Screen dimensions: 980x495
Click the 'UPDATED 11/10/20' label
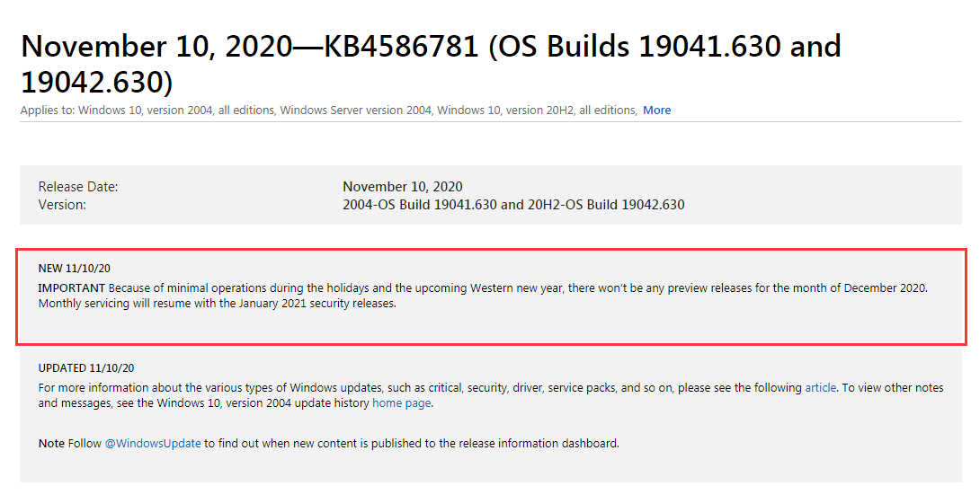86,368
